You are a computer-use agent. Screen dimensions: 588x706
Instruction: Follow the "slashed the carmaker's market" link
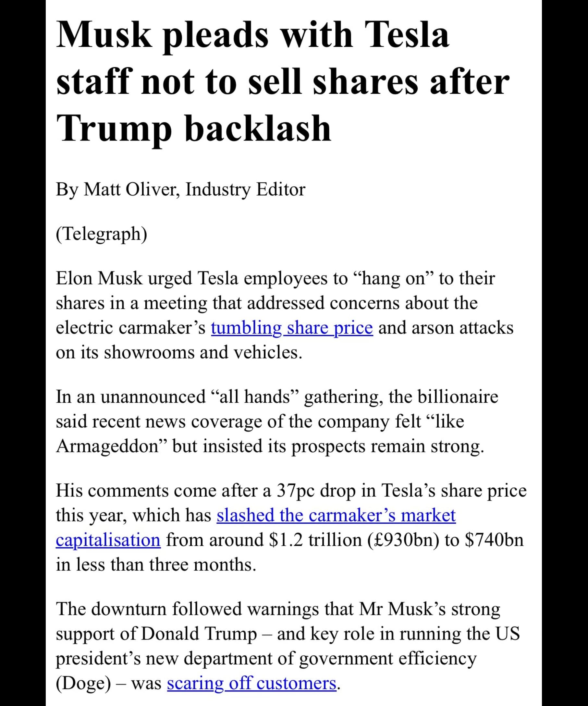click(x=336, y=515)
